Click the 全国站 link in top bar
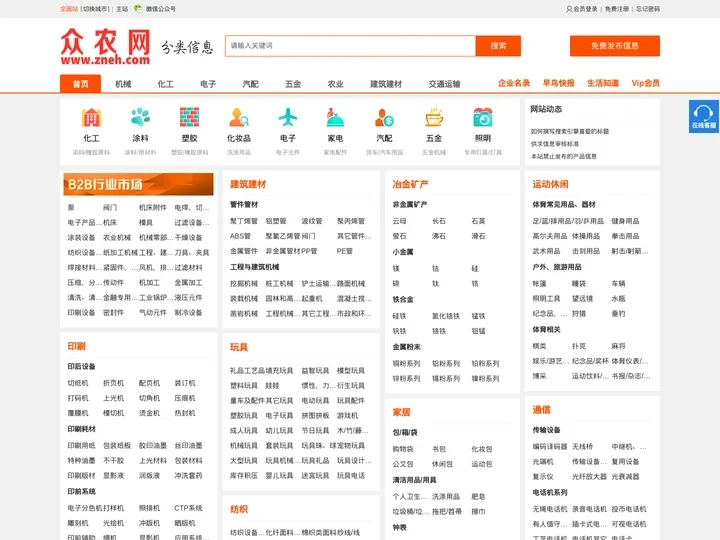Screen dimensions: 720x540 coord(69,9)
